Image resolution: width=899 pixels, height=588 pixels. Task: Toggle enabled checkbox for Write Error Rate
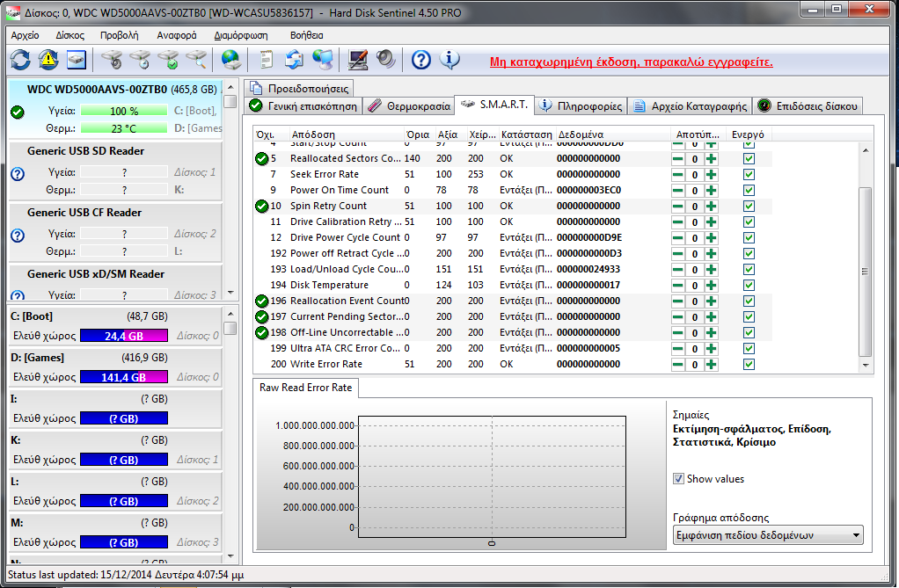click(x=749, y=365)
